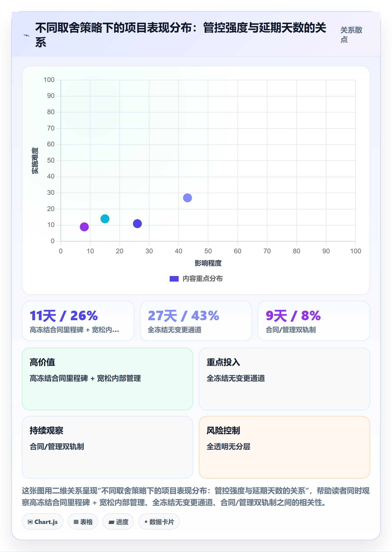Viewport: 392px width, 552px height.
Task: Click the lightning bolt icon beside the title
Action: coord(27,35)
